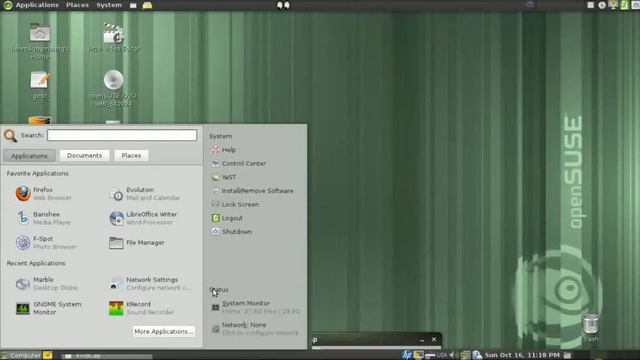This screenshot has height=360, width=640.
Task: Open Marble Desktop Globe
Action: 46,283
